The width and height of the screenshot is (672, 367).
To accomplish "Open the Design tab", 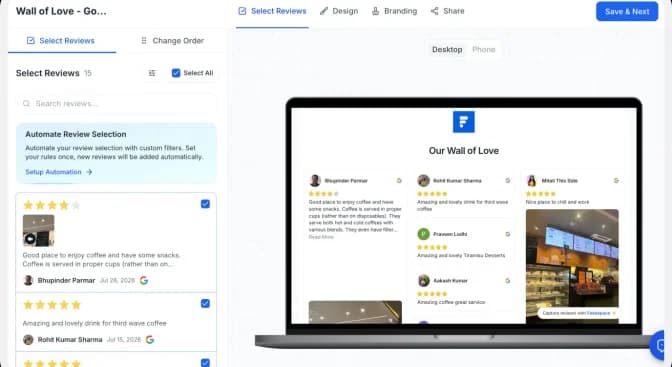I will [x=339, y=11].
